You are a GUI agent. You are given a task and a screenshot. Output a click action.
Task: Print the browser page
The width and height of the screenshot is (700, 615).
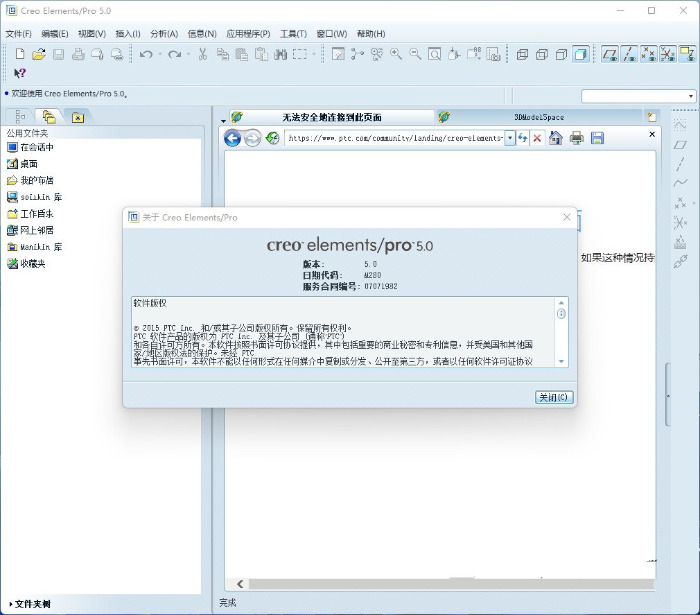pyautogui.click(x=577, y=138)
